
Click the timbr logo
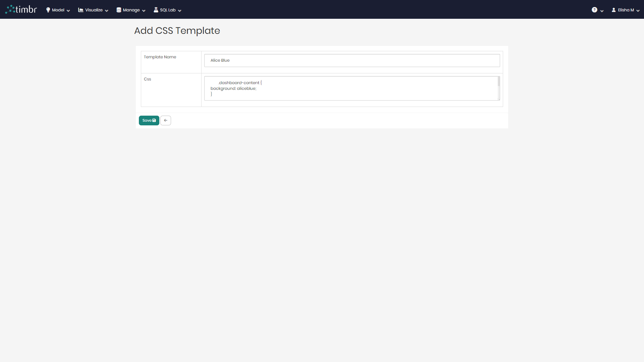(x=21, y=9)
